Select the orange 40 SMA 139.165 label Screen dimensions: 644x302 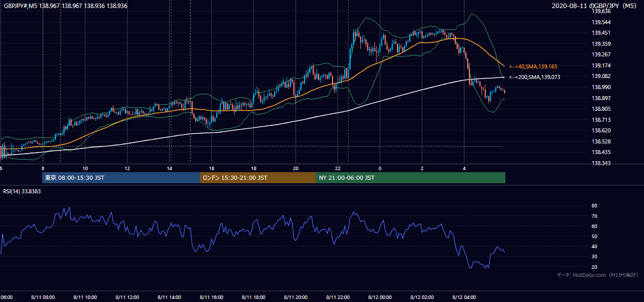(x=533, y=66)
